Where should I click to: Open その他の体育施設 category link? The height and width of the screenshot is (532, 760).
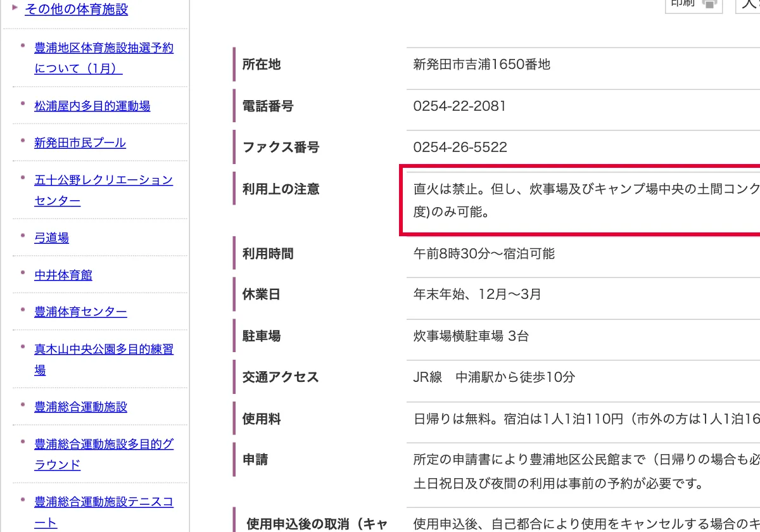[x=76, y=9]
